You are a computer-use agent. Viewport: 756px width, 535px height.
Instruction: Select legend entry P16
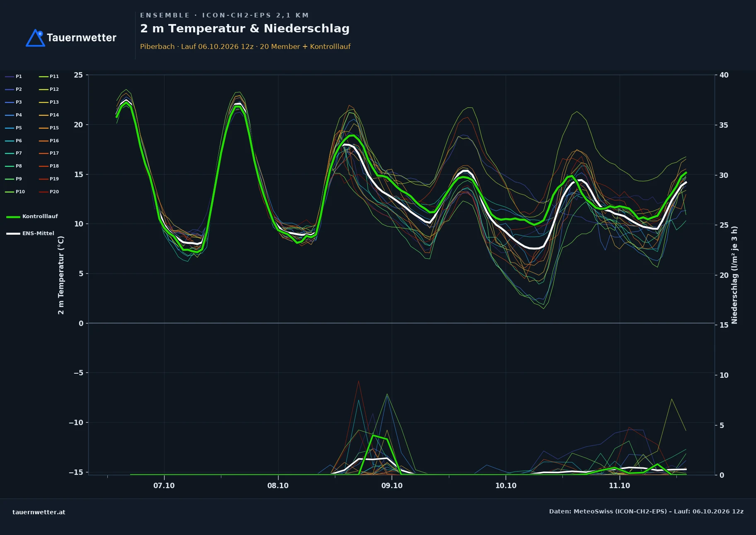(x=49, y=141)
